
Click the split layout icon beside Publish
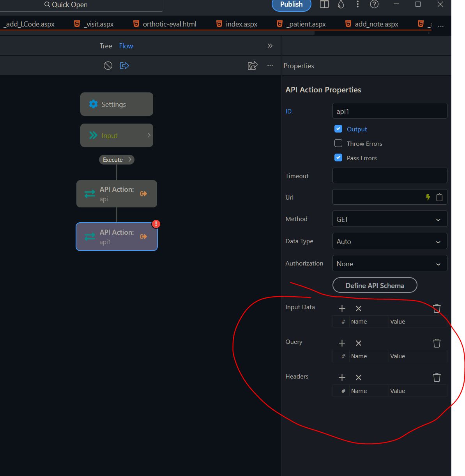click(324, 4)
